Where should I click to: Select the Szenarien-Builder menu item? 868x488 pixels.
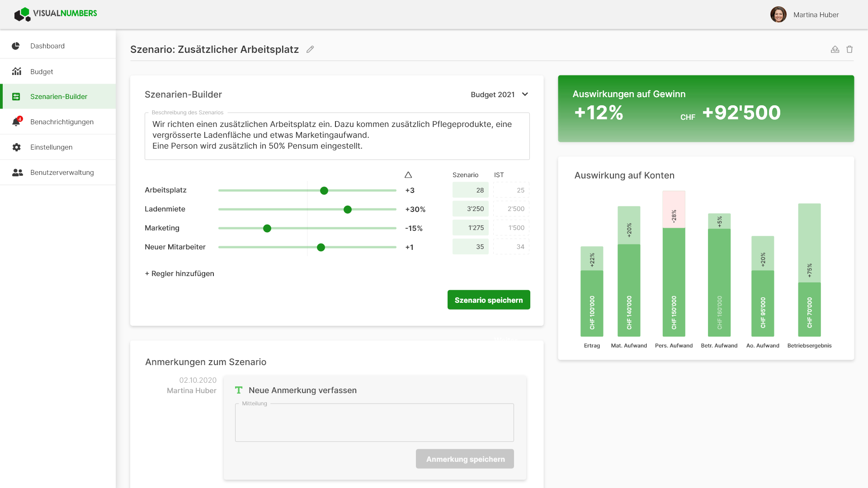(x=58, y=96)
